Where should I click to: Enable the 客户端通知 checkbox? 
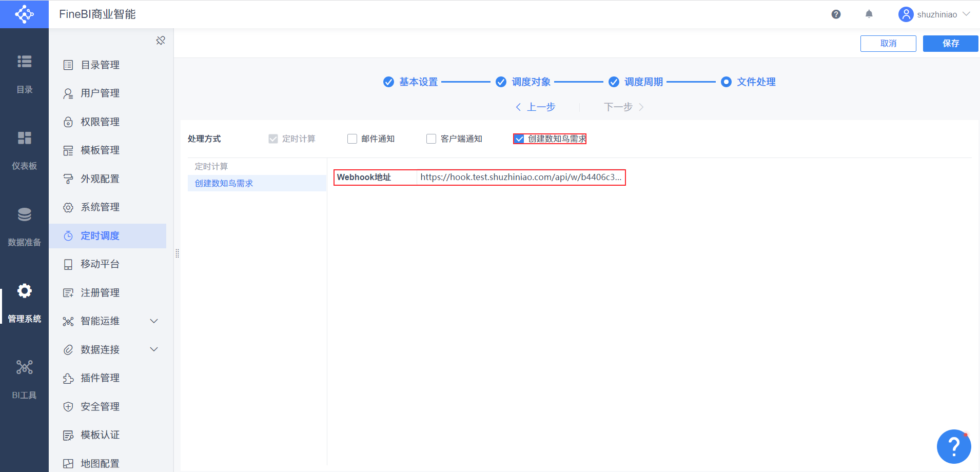pyautogui.click(x=431, y=139)
